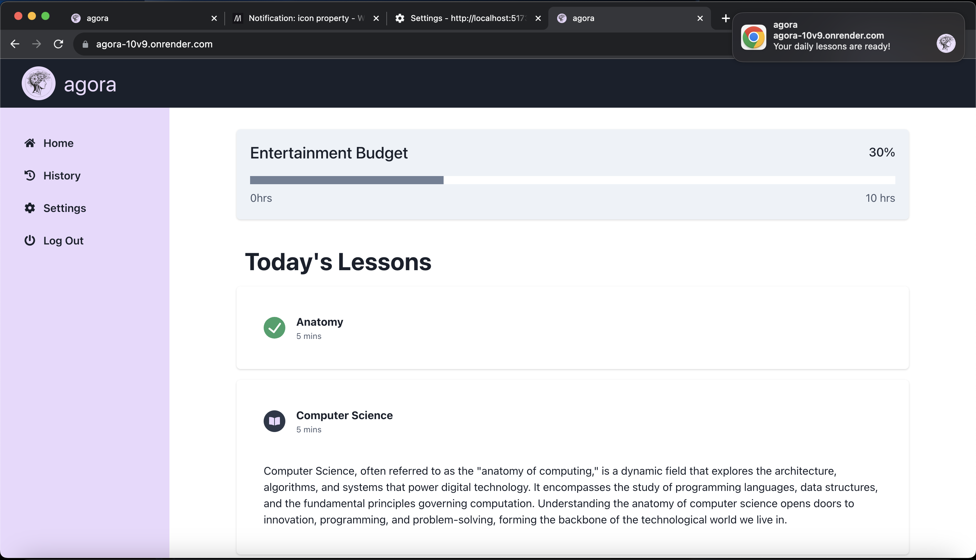Click the Log Out power icon
976x560 pixels.
point(29,240)
